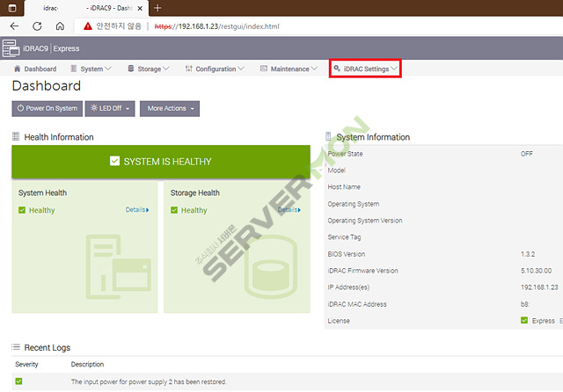Close the iDRAC9 Dashboard tab
This screenshot has height=392, width=563.
click(x=140, y=8)
